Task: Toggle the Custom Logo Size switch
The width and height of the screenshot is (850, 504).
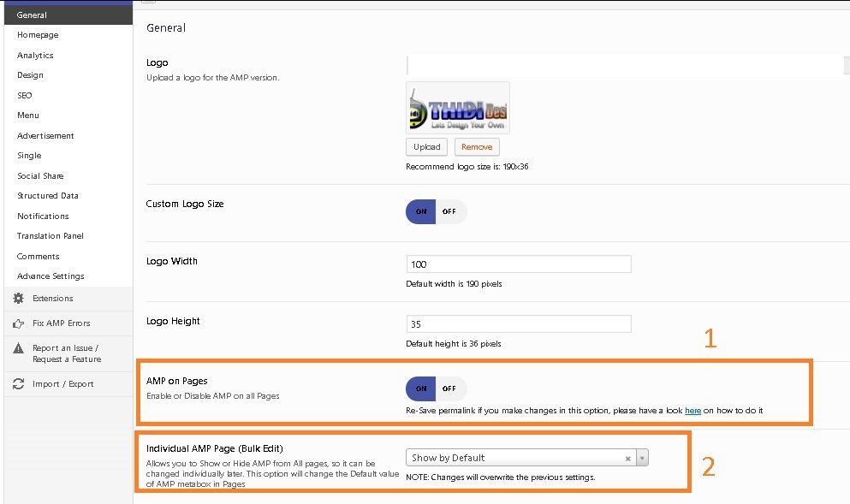Action: [436, 211]
